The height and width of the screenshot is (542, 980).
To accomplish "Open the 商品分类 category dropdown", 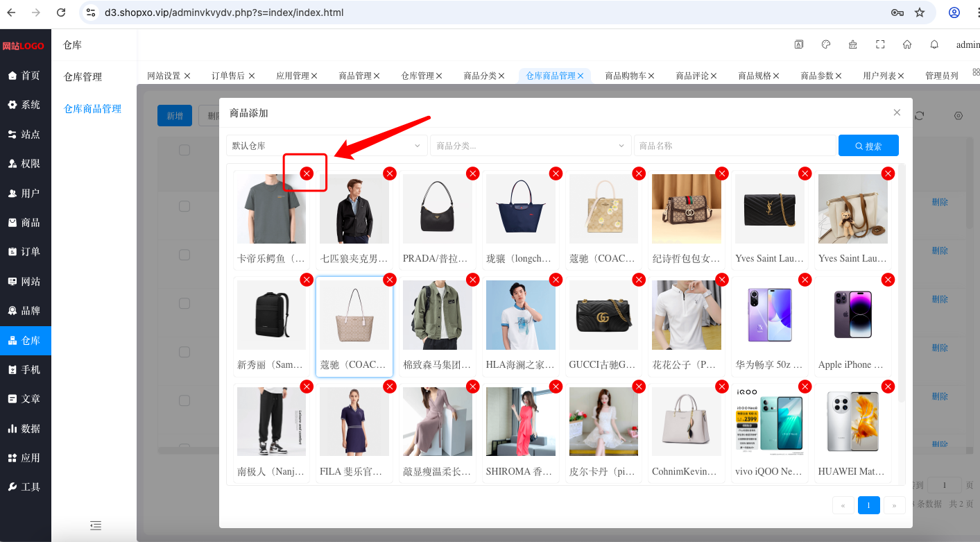I will 531,146.
